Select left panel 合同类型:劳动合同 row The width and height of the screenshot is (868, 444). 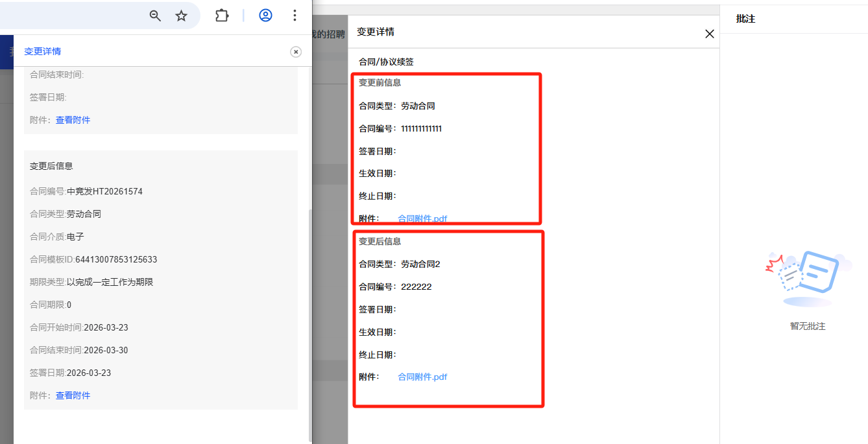coord(66,214)
